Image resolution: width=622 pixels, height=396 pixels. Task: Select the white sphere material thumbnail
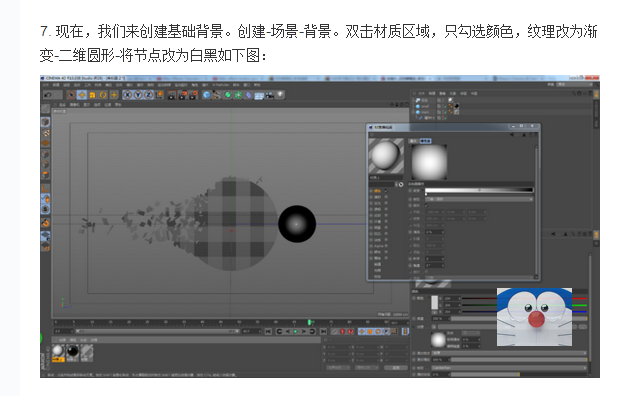coord(58,352)
